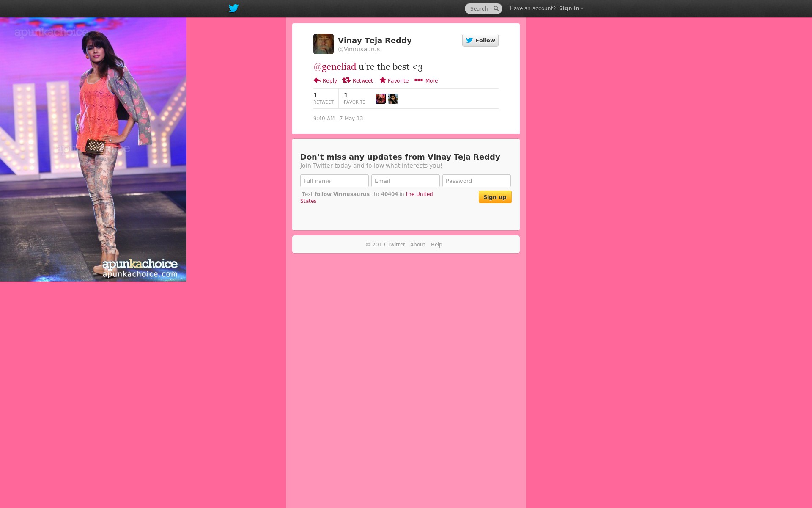The width and height of the screenshot is (812, 508).
Task: Open Vinay Teja Reddy's profile avatar
Action: (324, 44)
